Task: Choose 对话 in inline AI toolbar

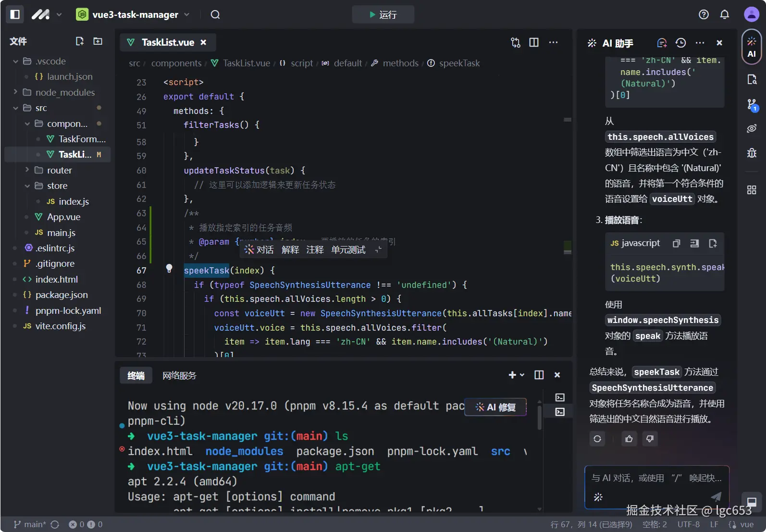Action: point(259,249)
